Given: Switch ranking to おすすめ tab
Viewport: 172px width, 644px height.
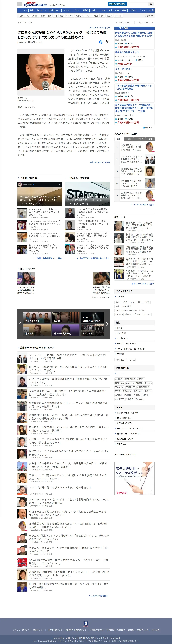Looking at the screenshot, I should point(140,139).
